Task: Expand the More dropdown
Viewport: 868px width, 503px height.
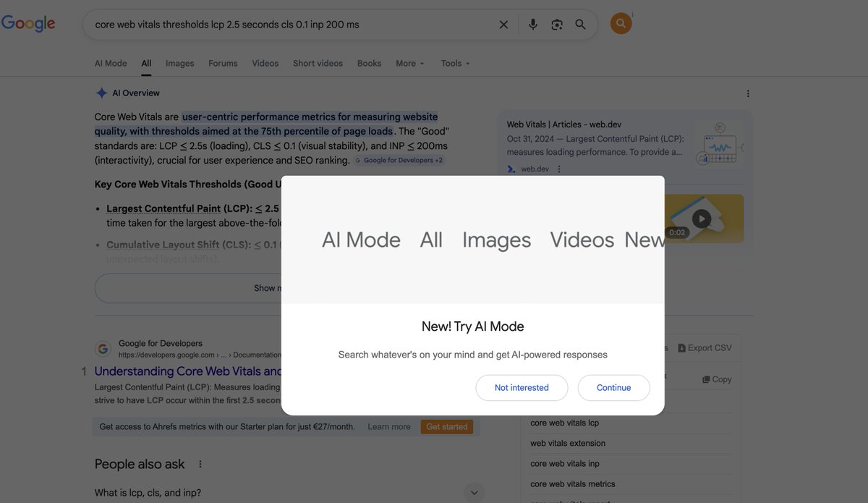Action: [410, 64]
